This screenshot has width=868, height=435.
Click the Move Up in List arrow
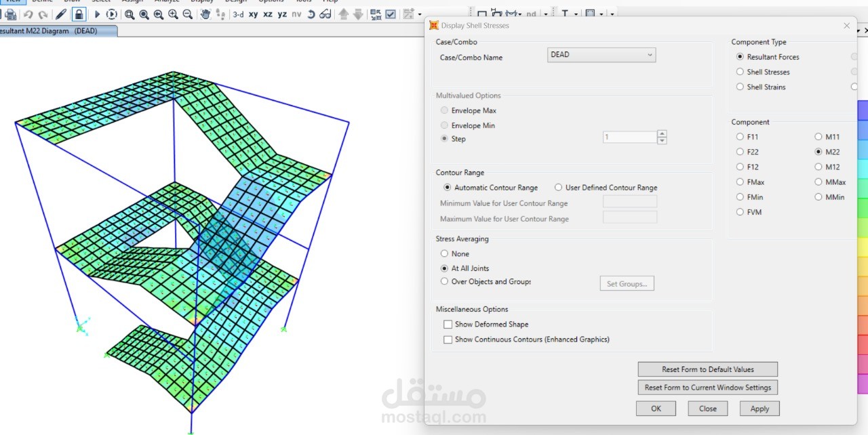coord(344,14)
